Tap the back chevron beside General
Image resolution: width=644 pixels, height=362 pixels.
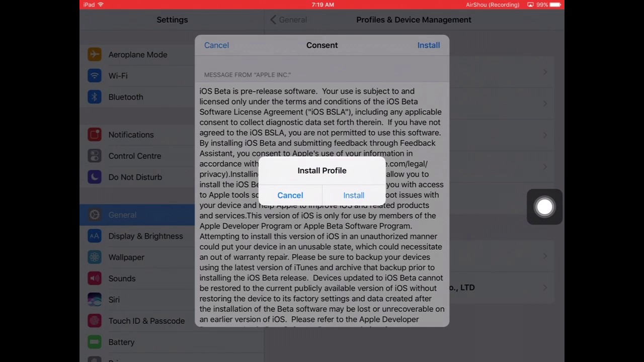point(273,20)
